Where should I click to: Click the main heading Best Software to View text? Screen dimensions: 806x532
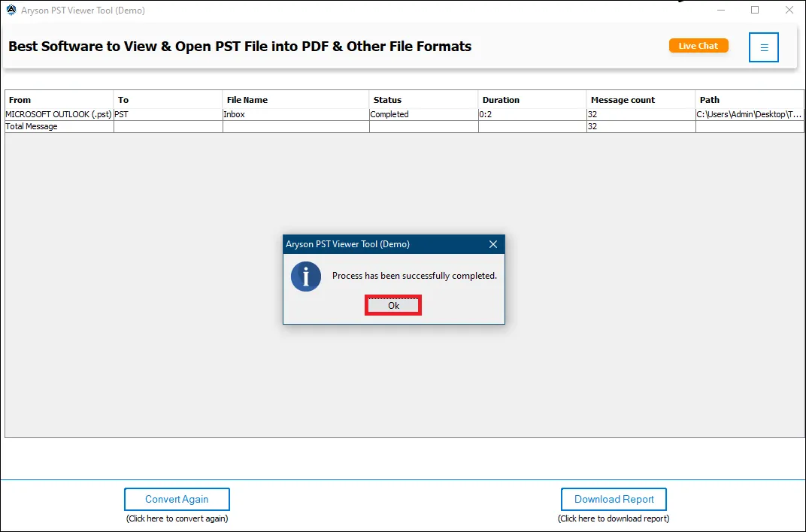[240, 47]
